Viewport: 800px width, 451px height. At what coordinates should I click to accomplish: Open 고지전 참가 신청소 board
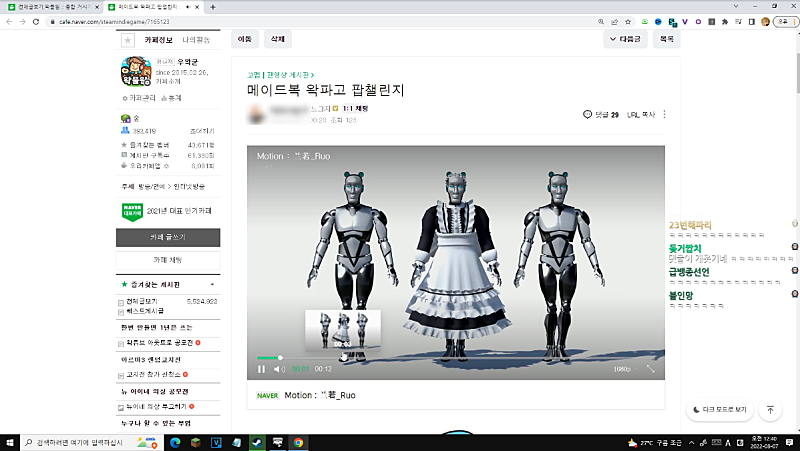[154, 374]
